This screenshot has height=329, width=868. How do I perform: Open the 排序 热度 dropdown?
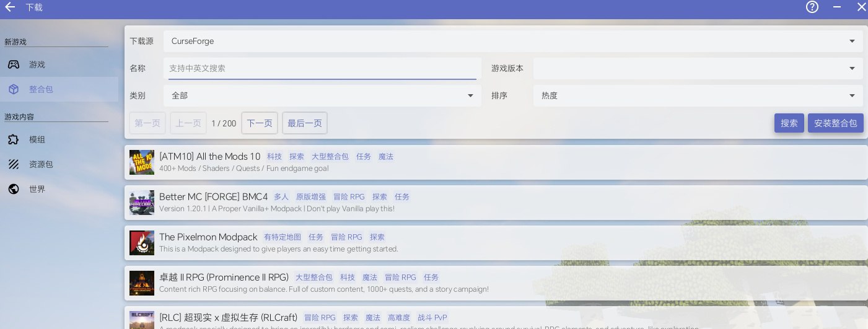tap(697, 95)
